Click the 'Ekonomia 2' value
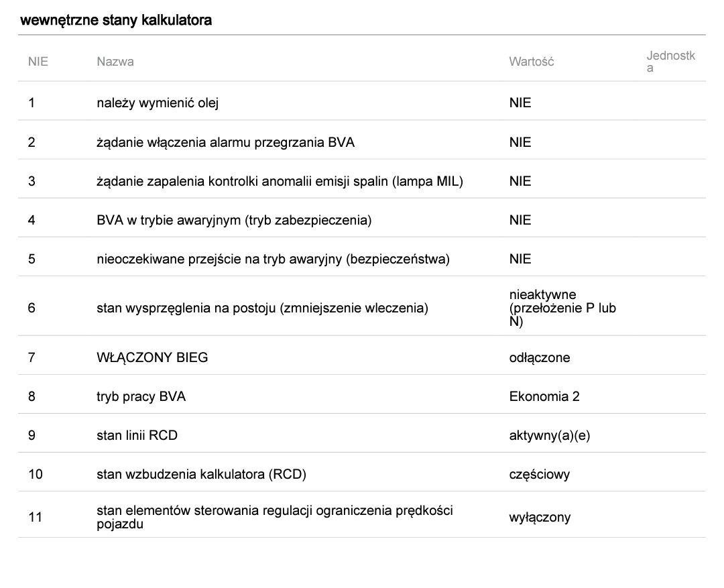This screenshot has height=588, width=724. pos(544,396)
